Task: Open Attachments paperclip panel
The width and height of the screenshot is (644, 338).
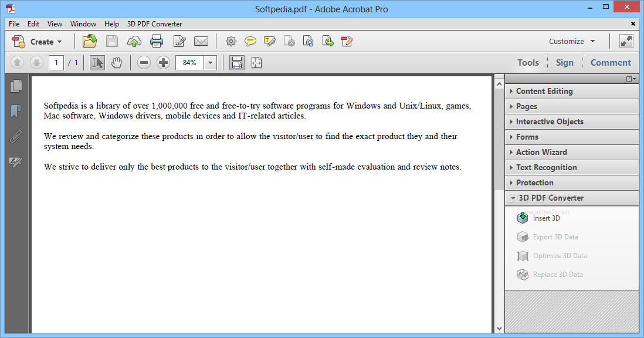Action: click(16, 136)
